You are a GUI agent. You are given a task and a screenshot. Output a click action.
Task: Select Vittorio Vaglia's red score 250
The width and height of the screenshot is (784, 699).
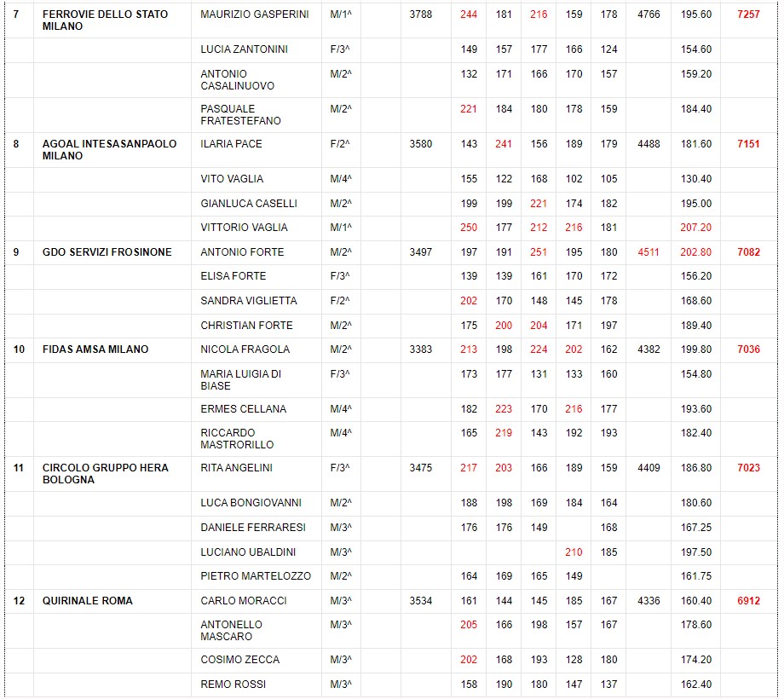[x=469, y=228]
